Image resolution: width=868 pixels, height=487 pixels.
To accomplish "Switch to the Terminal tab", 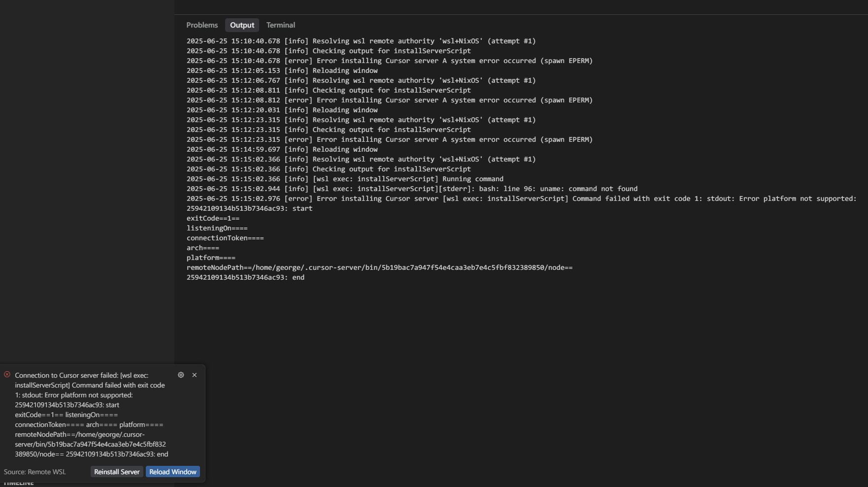I will pyautogui.click(x=280, y=25).
